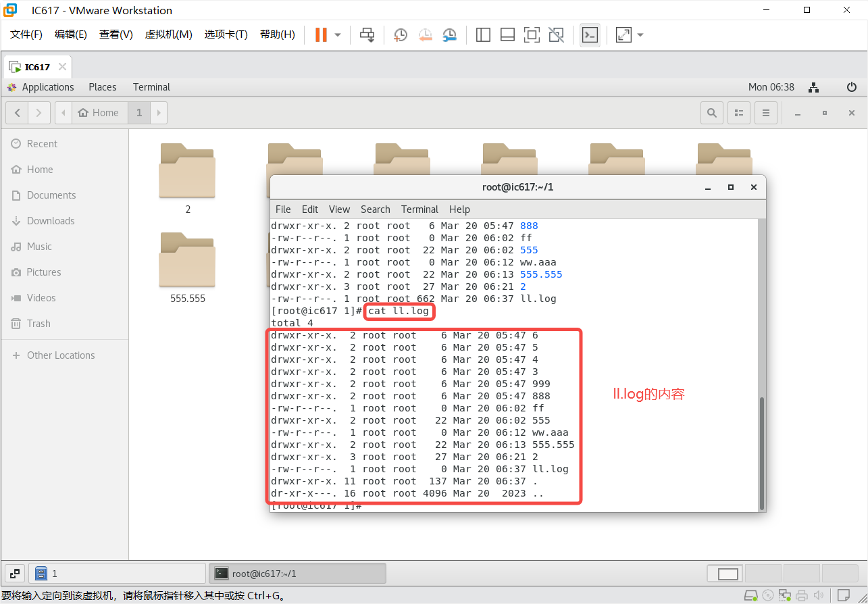Toggle list view in file manager

[739, 113]
